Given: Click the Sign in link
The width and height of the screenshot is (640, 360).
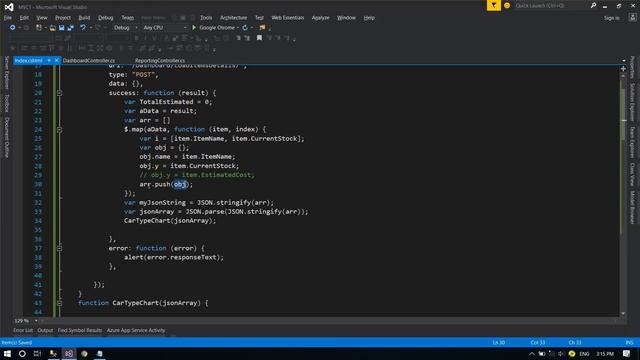Looking at the screenshot, I should 611,18.
